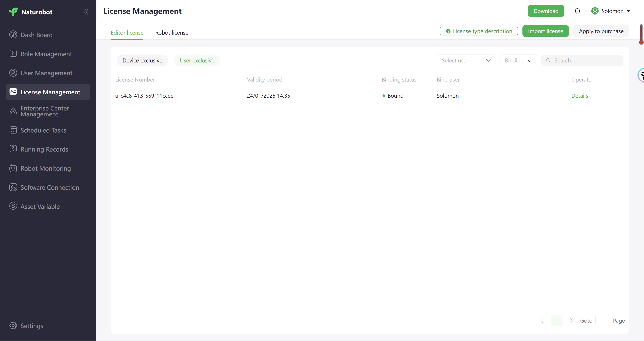Toggle User exclusive filter
The image size is (644, 341).
[x=197, y=60]
